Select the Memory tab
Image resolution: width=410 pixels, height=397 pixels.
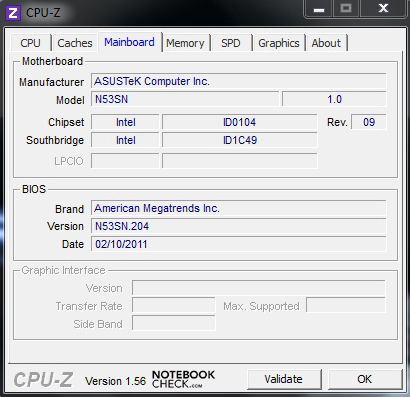point(185,43)
